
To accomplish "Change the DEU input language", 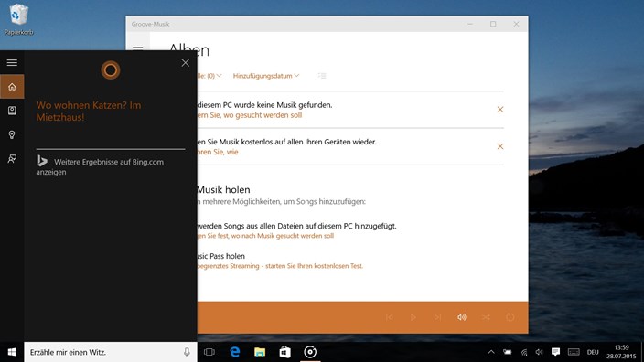I will point(593,352).
